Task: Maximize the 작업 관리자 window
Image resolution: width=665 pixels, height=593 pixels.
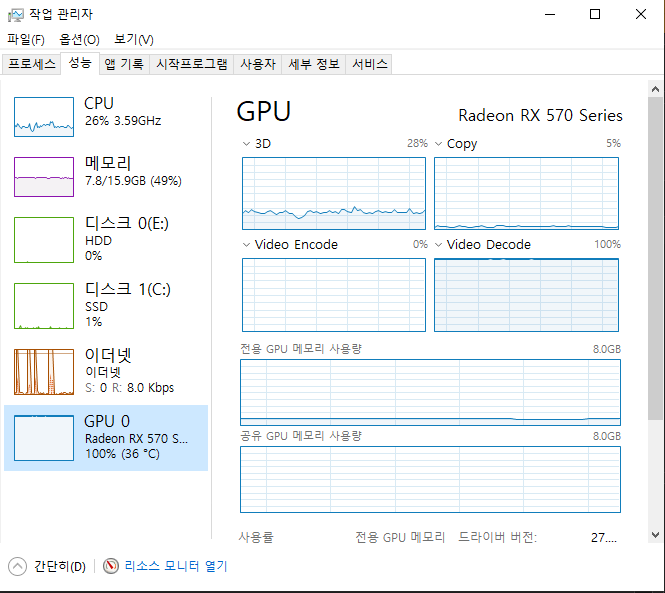Action: tap(595, 14)
